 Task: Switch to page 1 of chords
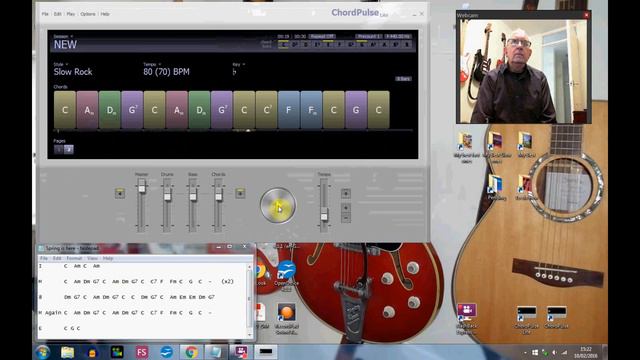[x=58, y=149]
